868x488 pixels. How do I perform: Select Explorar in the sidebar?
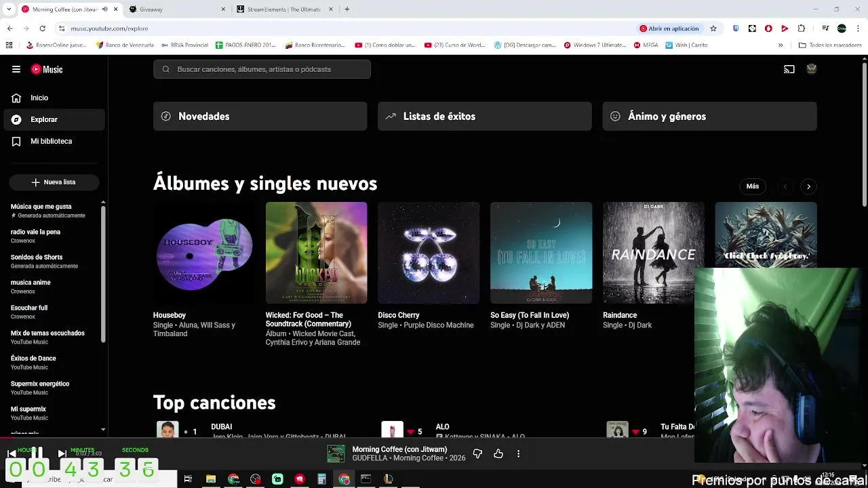[x=54, y=119]
